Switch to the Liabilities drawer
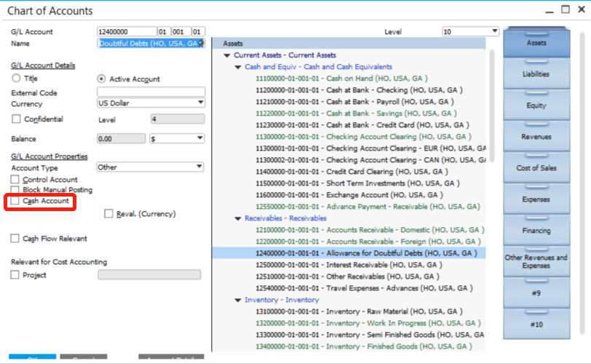 536,74
